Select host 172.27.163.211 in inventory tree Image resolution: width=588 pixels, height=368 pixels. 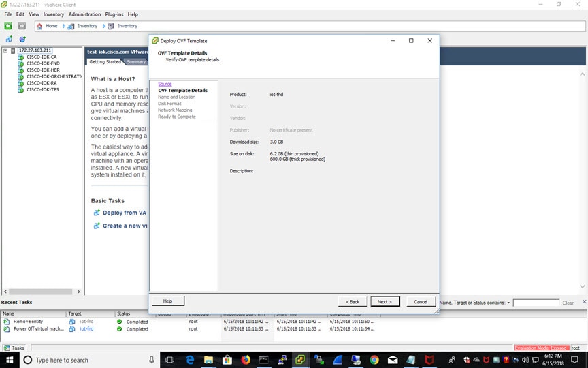click(35, 50)
